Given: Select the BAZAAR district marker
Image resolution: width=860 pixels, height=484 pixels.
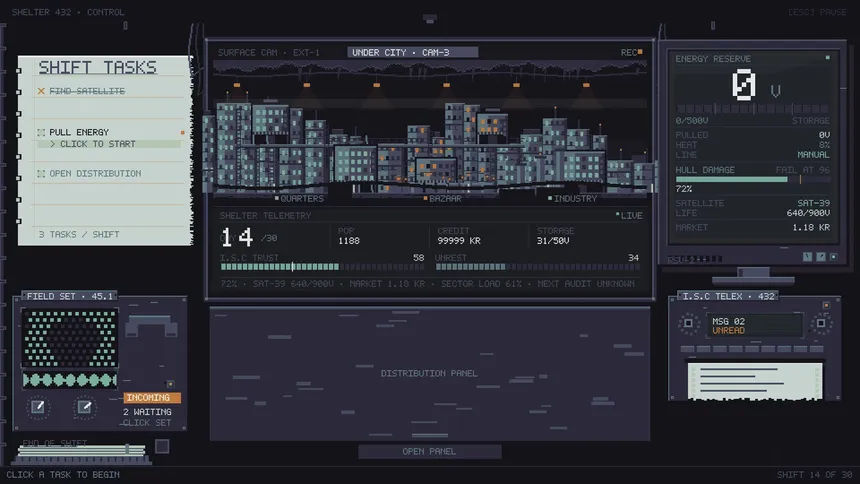Looking at the screenshot, I should (443, 198).
